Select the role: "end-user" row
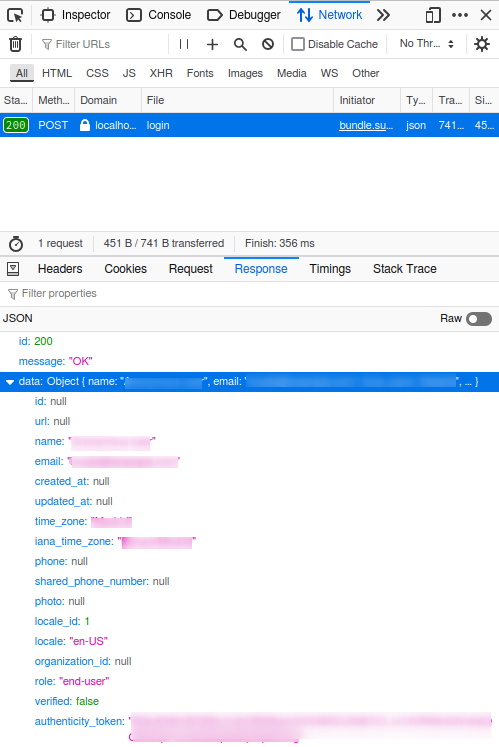499x747 pixels. [x=249, y=681]
